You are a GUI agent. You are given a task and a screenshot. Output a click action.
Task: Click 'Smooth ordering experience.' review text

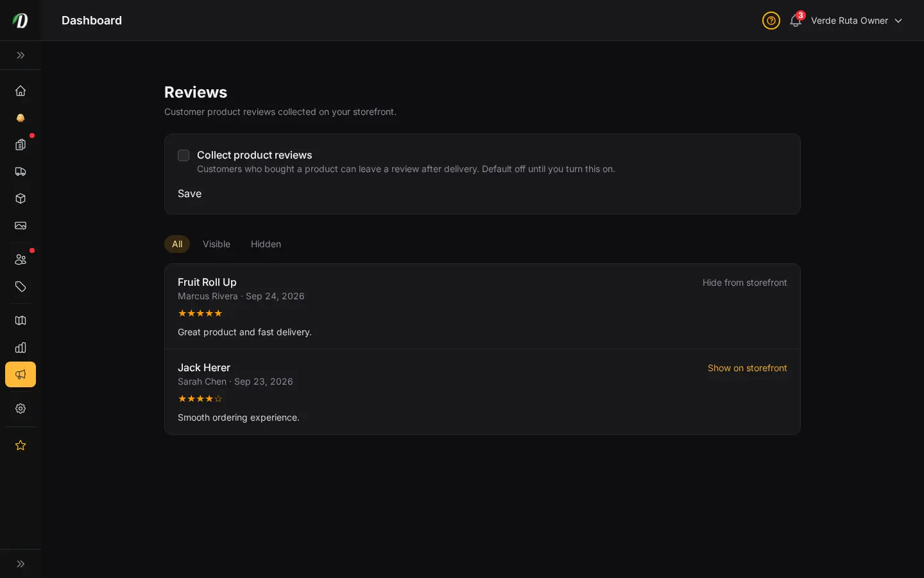pos(239,417)
